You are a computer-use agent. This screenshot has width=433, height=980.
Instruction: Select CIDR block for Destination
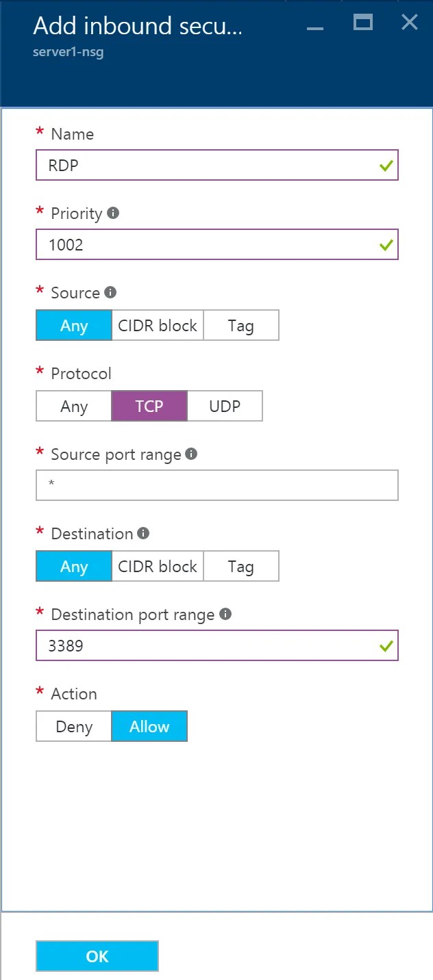[158, 566]
